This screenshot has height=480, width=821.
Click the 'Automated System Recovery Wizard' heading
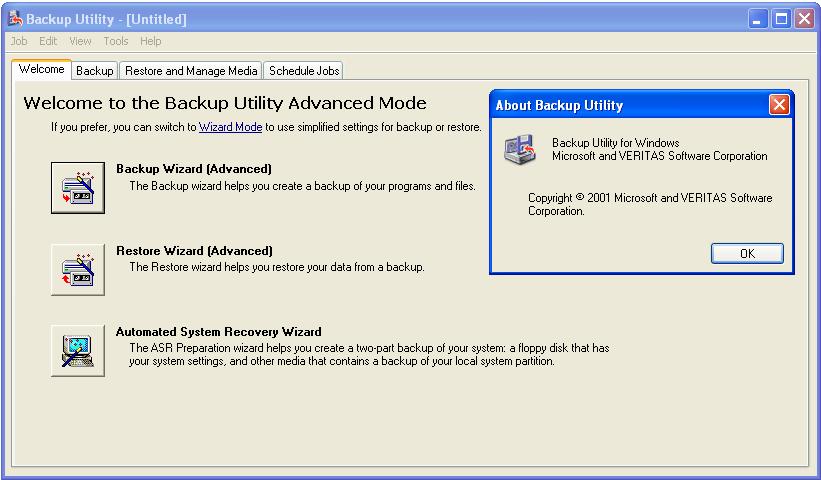point(219,332)
